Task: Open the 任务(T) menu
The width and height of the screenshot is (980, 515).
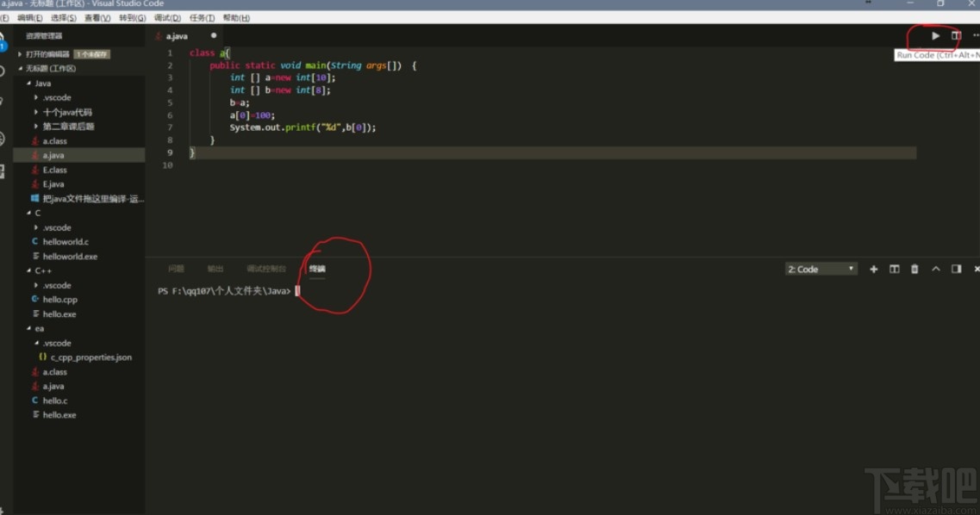Action: 202,18
